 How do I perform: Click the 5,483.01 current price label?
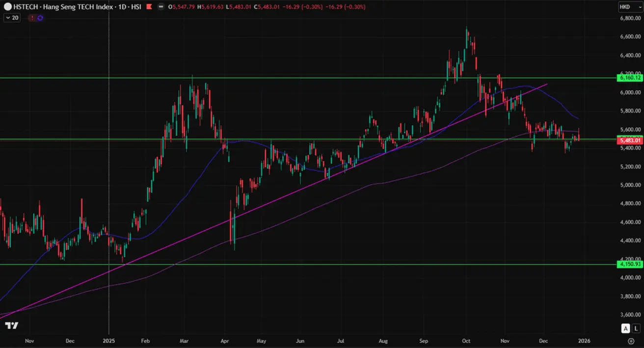coord(629,141)
